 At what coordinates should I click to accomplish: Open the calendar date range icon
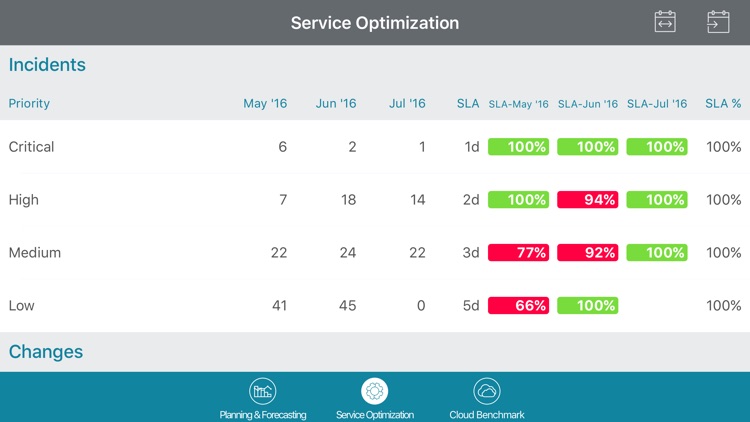tap(665, 22)
